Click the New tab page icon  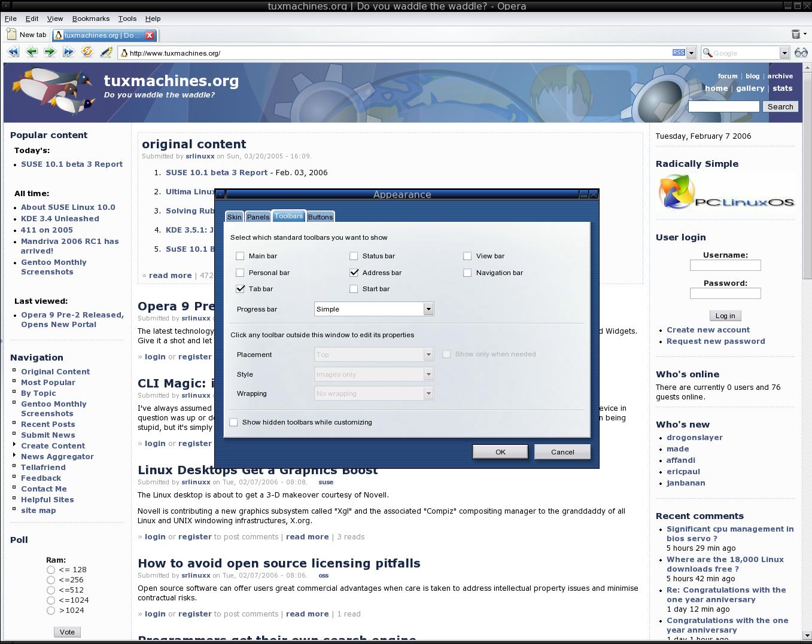pos(11,35)
